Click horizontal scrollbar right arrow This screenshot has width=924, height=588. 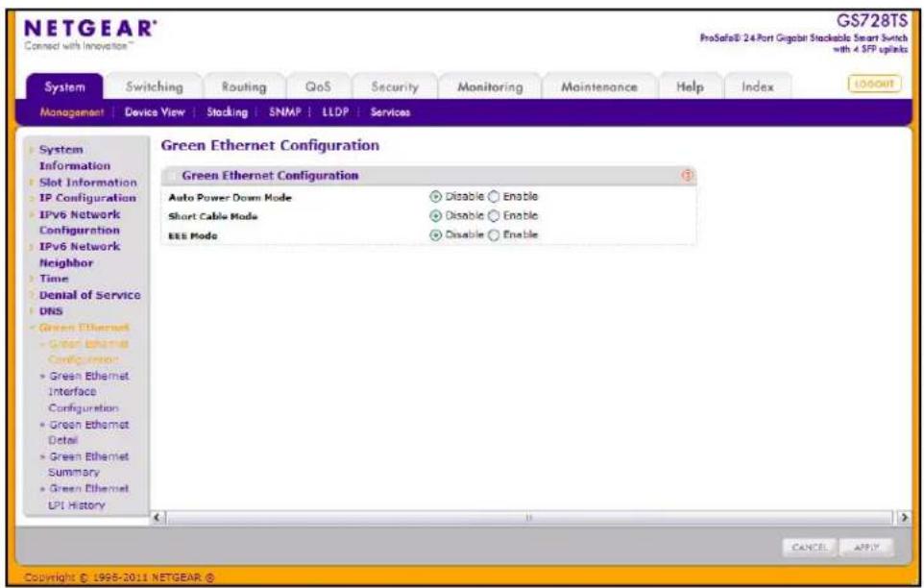904,518
